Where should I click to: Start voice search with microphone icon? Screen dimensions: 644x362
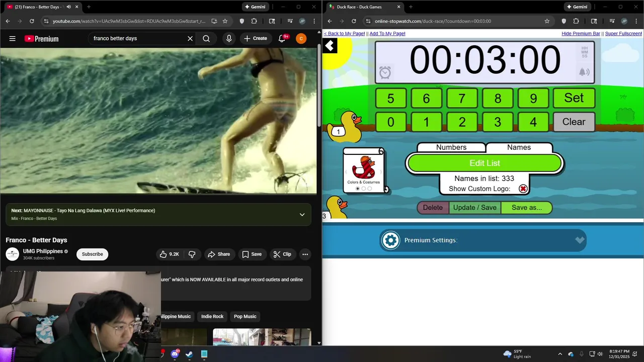(x=229, y=38)
